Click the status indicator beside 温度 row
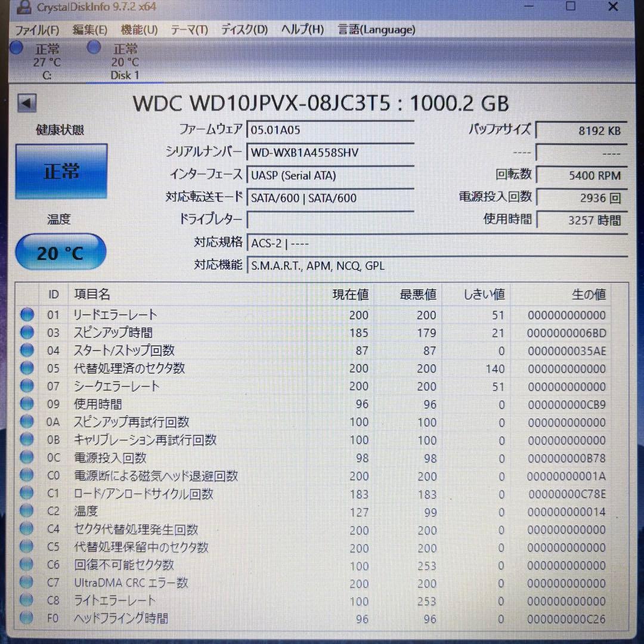This screenshot has height=644, width=644. pyautogui.click(x=27, y=511)
